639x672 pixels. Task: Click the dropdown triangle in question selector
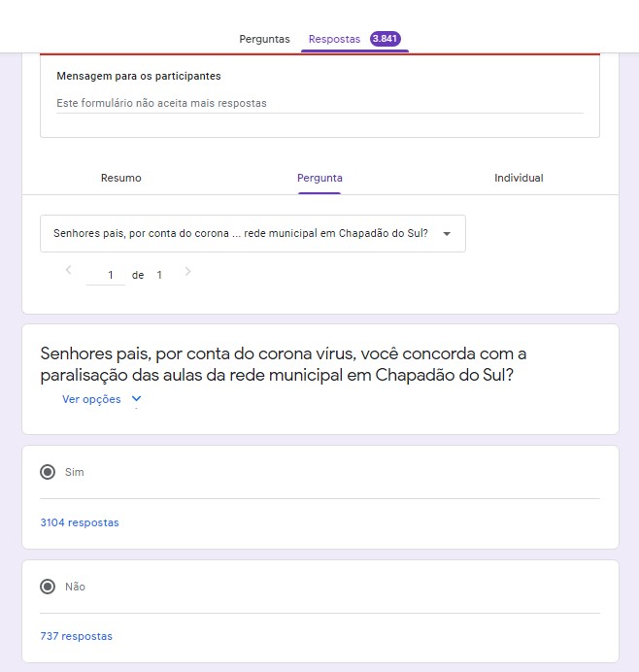(x=447, y=234)
